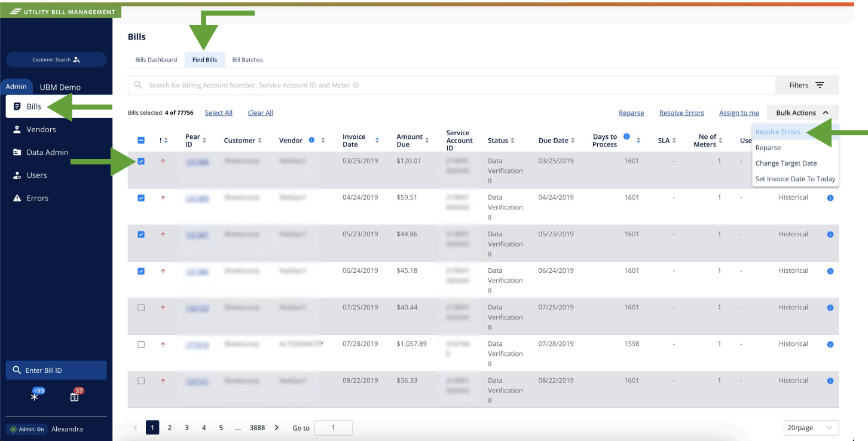Open the 20/page size dropdown
This screenshot has height=441, width=868.
pyautogui.click(x=811, y=428)
